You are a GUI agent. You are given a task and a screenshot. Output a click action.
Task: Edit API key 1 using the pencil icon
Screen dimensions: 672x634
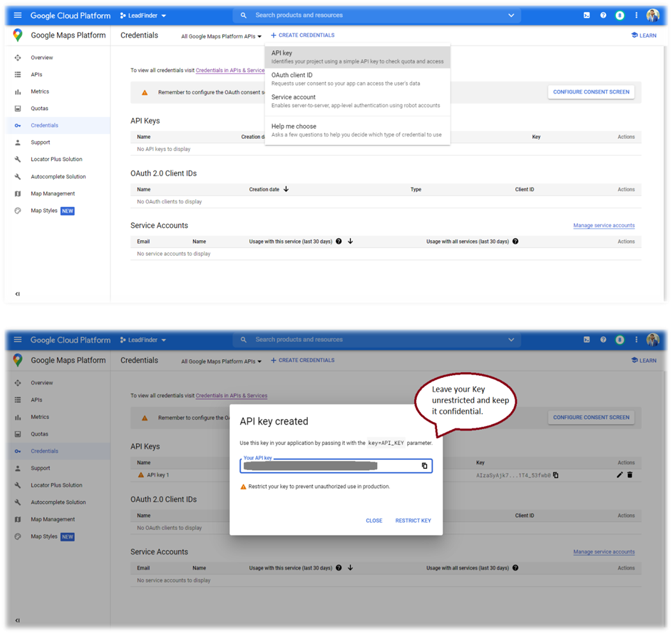(620, 475)
